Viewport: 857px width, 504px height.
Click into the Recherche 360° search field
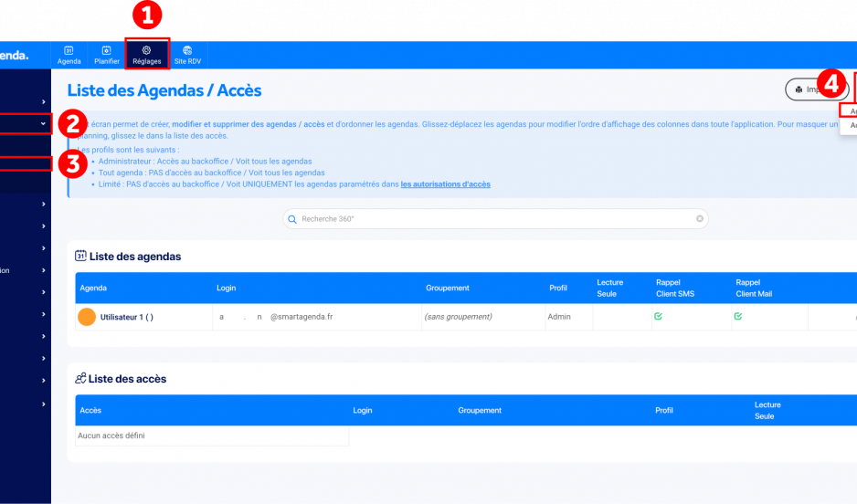tap(493, 219)
